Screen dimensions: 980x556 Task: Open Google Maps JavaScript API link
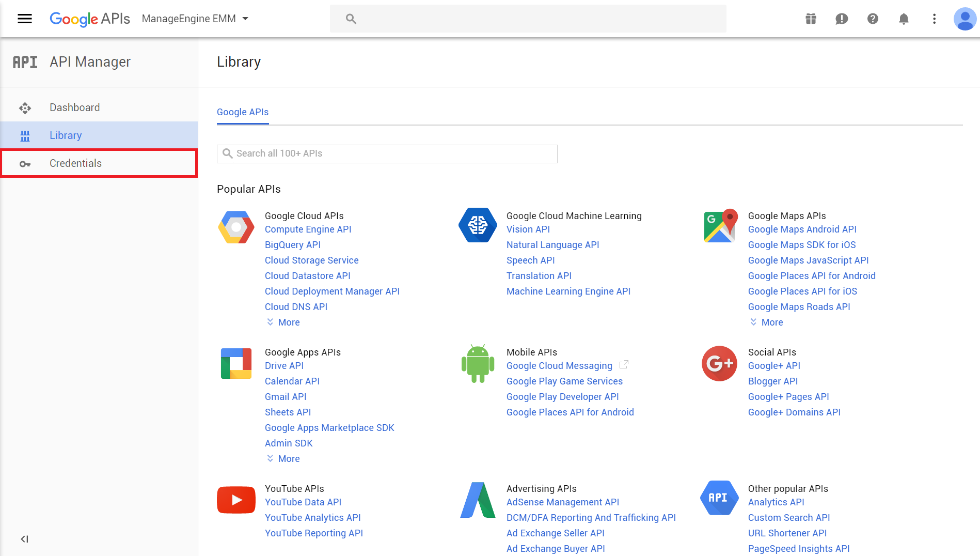[x=809, y=260]
